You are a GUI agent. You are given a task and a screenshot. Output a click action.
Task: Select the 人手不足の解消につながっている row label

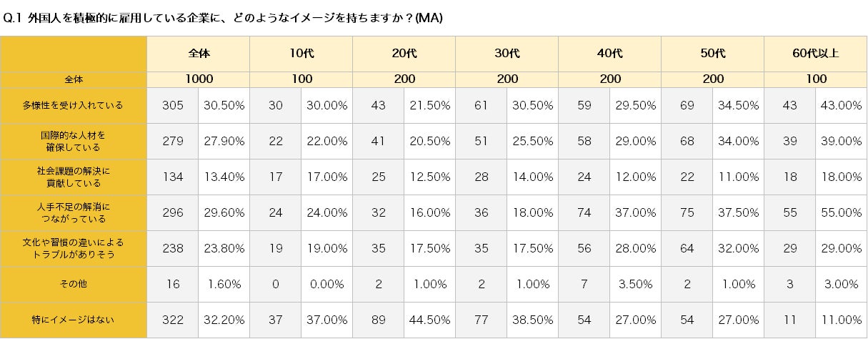click(x=74, y=212)
